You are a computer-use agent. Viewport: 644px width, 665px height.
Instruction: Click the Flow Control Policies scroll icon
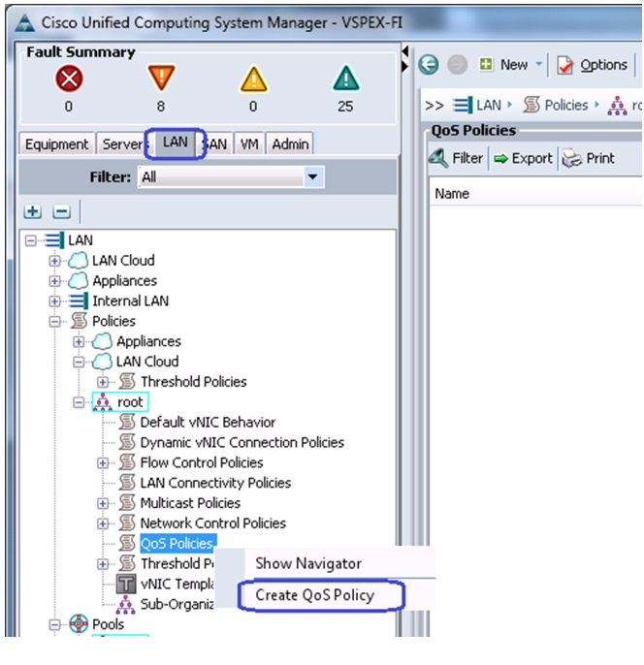127,462
